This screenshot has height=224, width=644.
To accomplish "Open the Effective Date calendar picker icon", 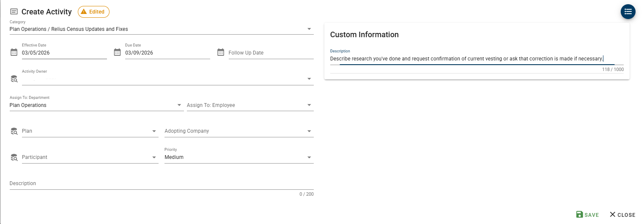I will (14, 52).
